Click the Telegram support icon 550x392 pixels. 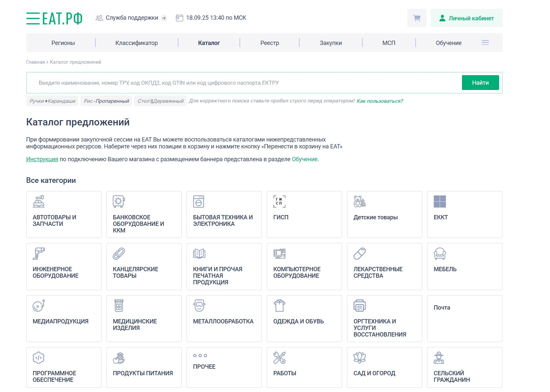(164, 18)
